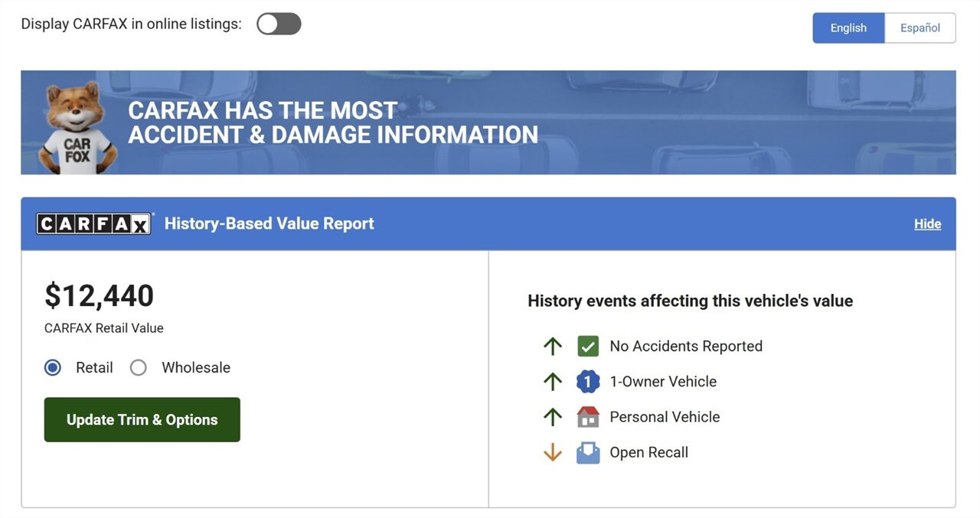Click the 'History-Based Value Report' title
The image size is (980, 518).
pos(269,223)
